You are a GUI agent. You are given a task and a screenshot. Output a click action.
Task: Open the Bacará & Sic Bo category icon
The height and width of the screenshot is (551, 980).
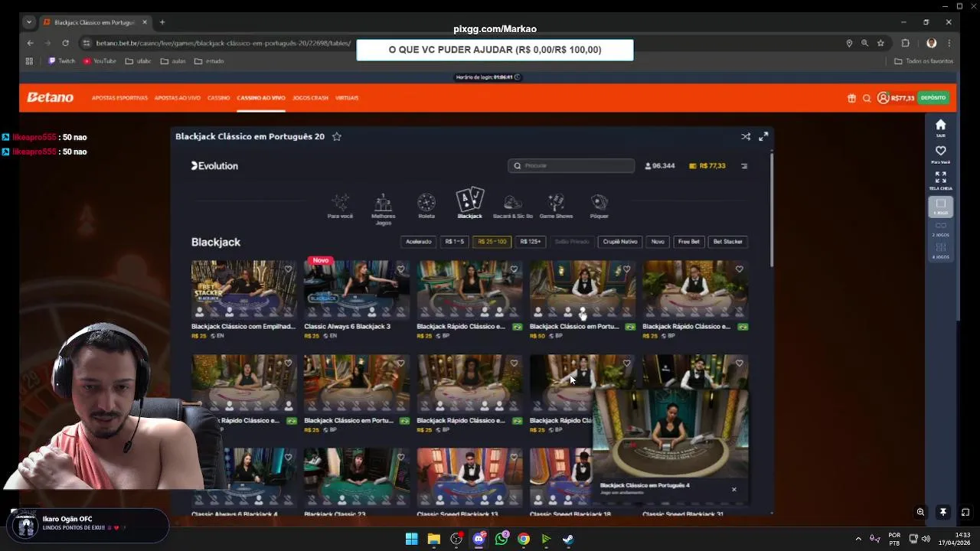tap(513, 205)
